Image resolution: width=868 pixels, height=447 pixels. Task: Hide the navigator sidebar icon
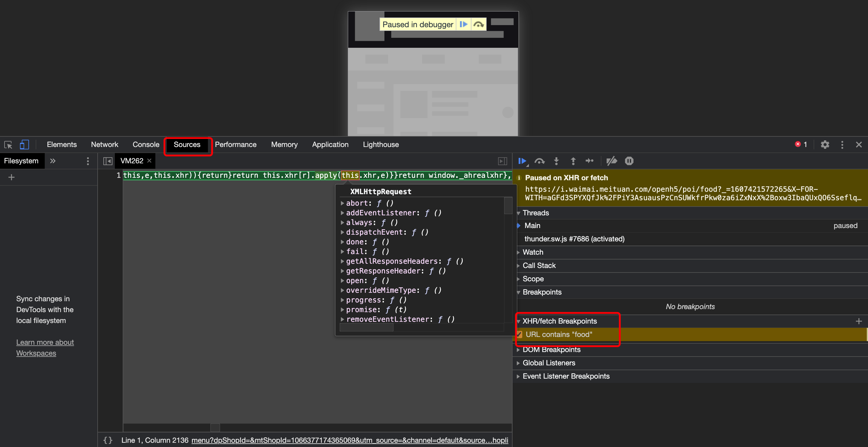coord(108,161)
